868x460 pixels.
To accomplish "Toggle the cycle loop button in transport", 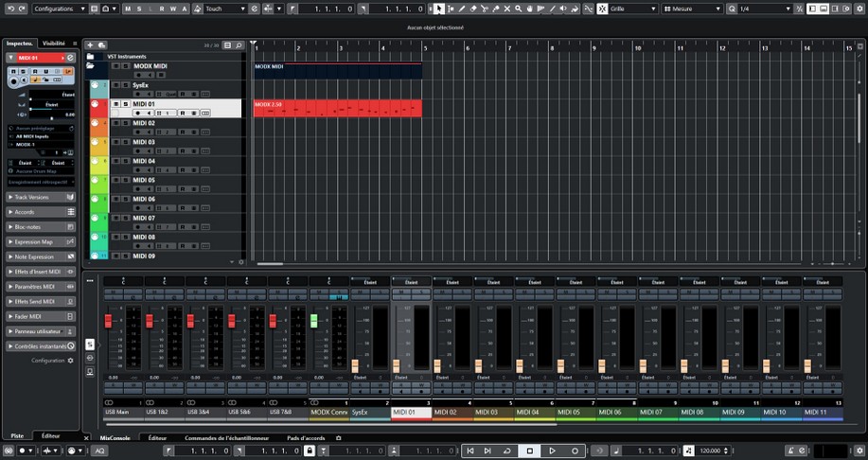I will 508,451.
